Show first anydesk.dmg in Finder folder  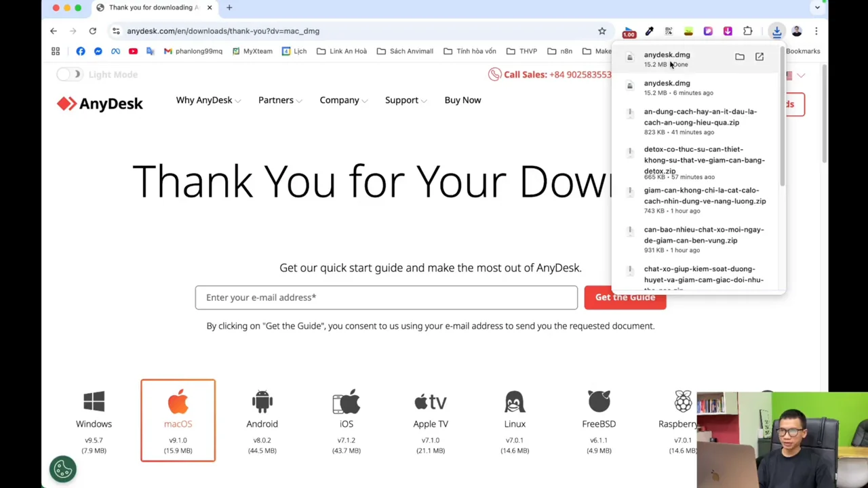(x=740, y=57)
